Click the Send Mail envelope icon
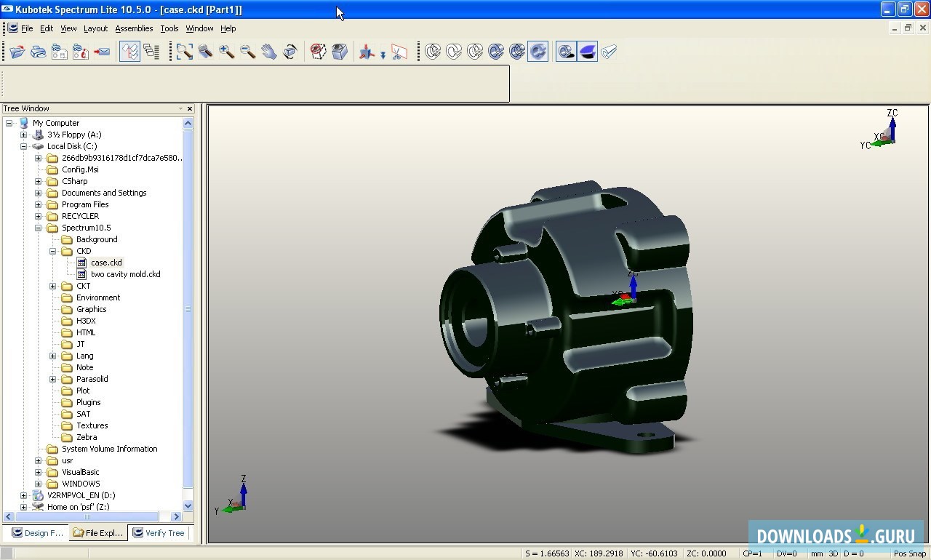 pos(102,52)
